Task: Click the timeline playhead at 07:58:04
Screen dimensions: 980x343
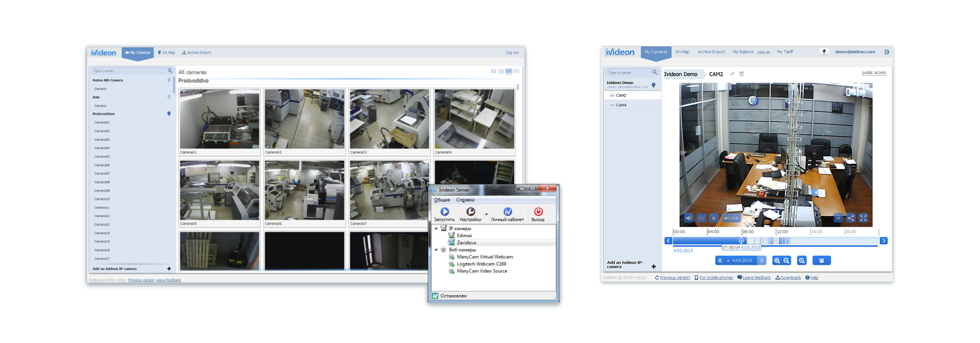Action: [x=741, y=240]
